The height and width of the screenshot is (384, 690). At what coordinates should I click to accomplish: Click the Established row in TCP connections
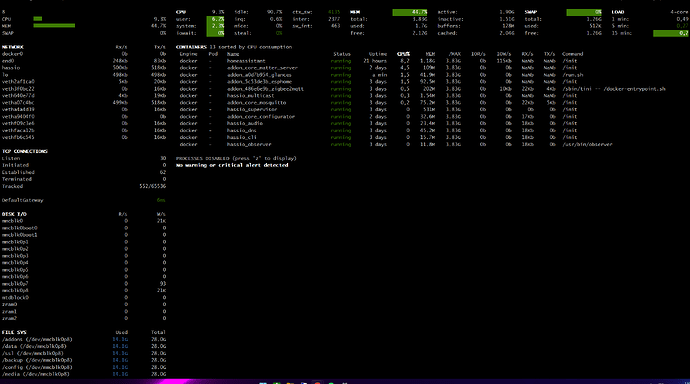[84, 172]
